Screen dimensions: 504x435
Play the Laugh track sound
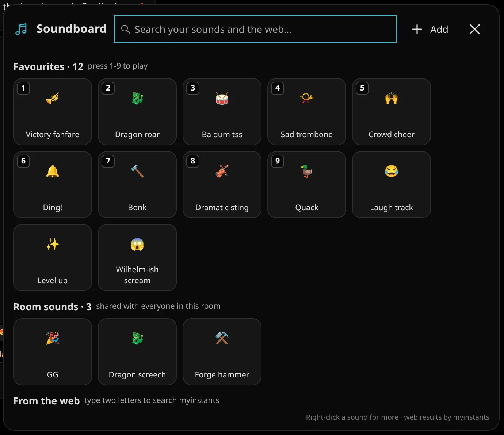pos(392,185)
